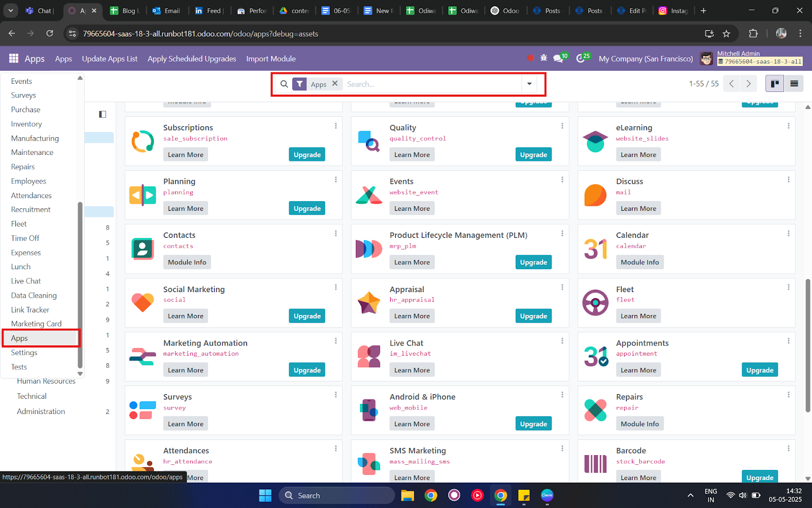Image resolution: width=812 pixels, height=508 pixels.
Task: Open the Apps grid waffle menu
Action: click(13, 58)
